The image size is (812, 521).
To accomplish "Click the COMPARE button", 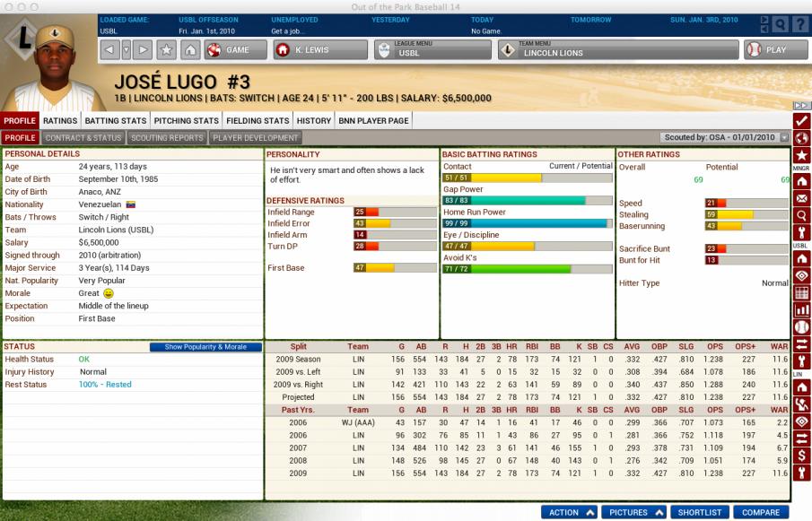I will pos(761,512).
